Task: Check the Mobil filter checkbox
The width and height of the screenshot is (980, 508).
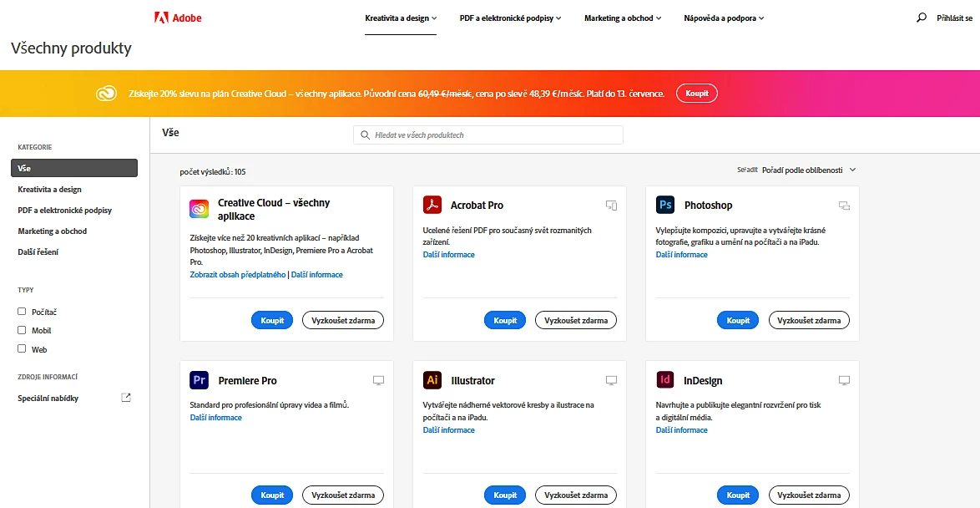Action: point(23,330)
